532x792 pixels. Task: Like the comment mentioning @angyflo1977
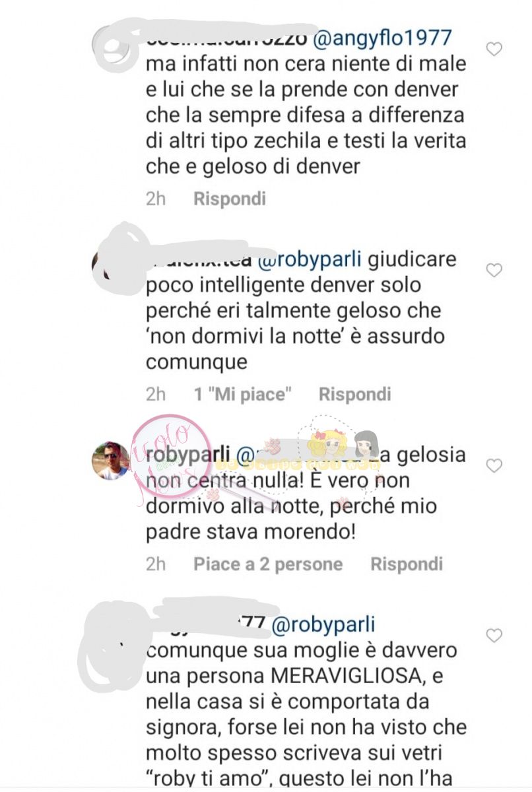point(494,49)
